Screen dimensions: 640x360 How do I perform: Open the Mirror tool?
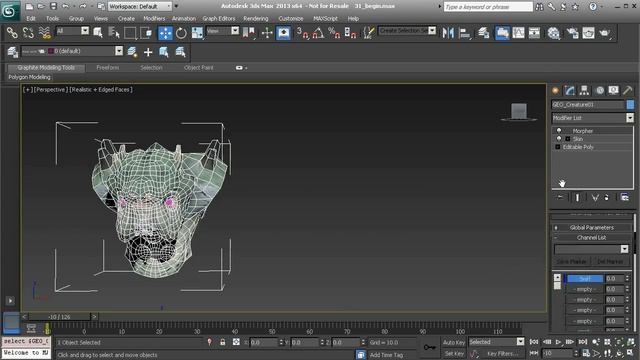448,33
